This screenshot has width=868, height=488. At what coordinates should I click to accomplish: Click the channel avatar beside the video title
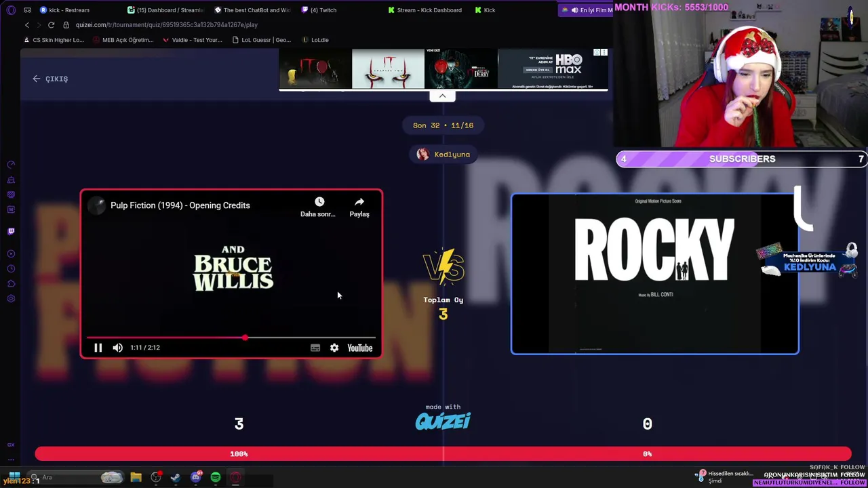[x=97, y=205]
